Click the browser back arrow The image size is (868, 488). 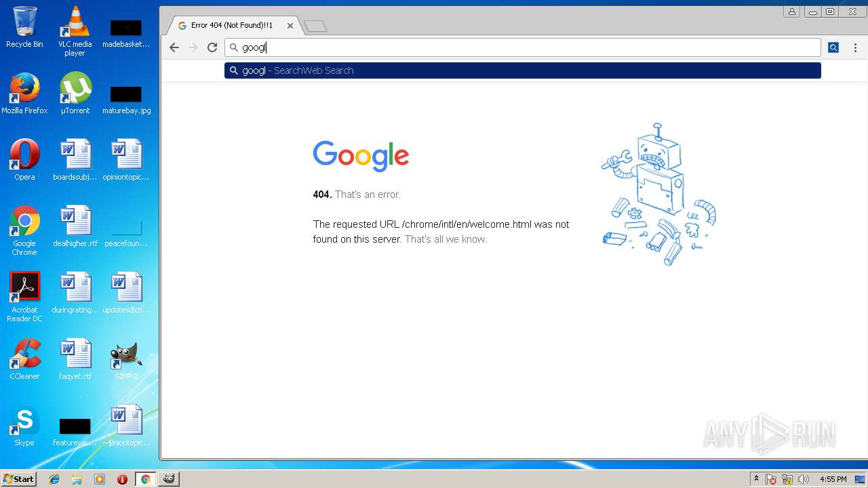pyautogui.click(x=174, y=47)
